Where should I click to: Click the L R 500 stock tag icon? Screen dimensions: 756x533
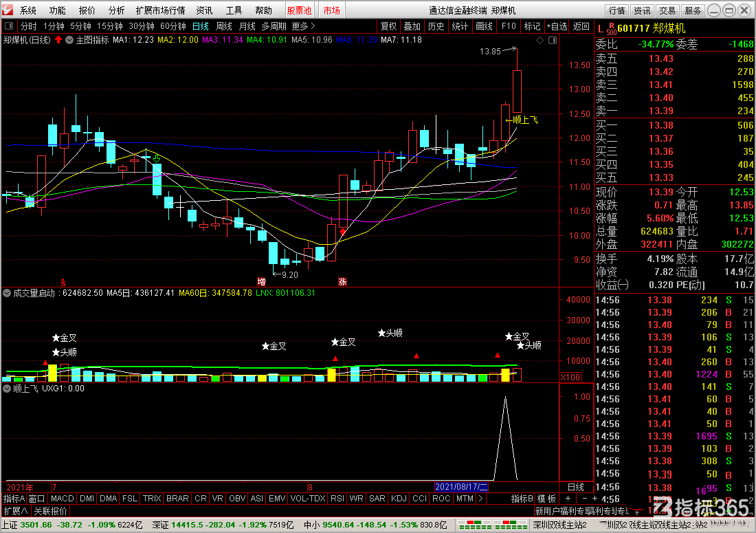click(607, 29)
